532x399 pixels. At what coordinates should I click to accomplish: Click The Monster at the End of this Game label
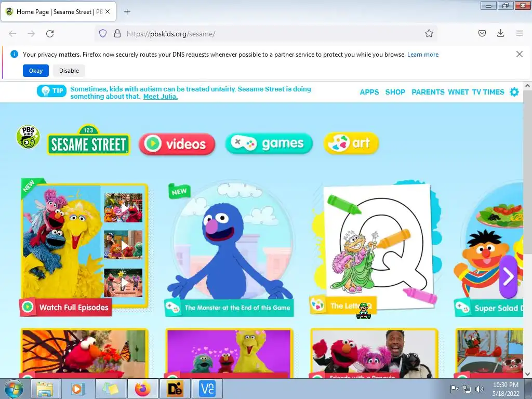[237, 308]
